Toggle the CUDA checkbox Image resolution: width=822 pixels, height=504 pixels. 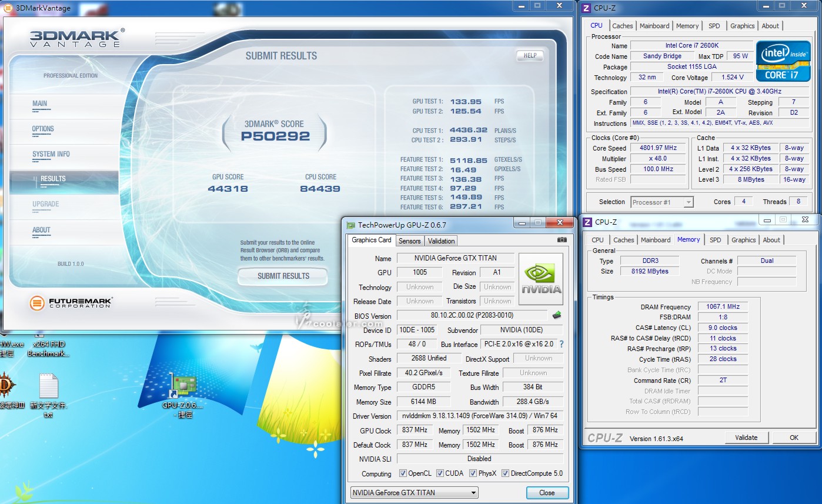click(439, 473)
